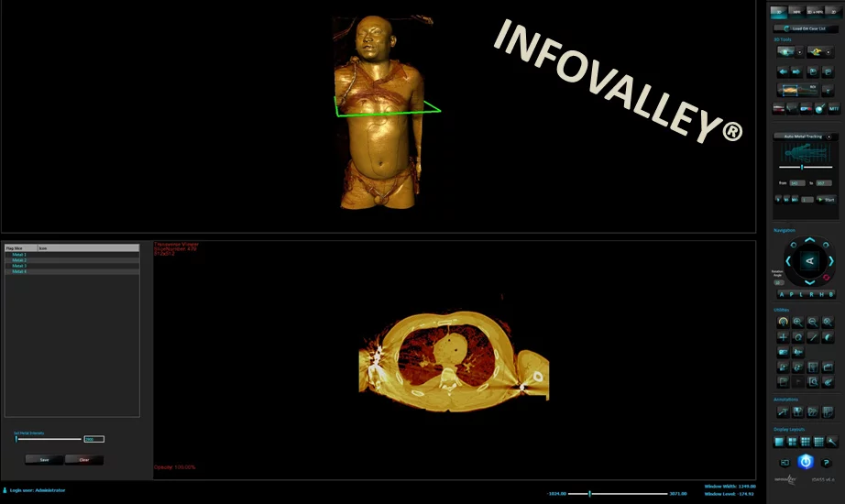Select the P orientation preset letter
The width and height of the screenshot is (845, 504).
791,294
